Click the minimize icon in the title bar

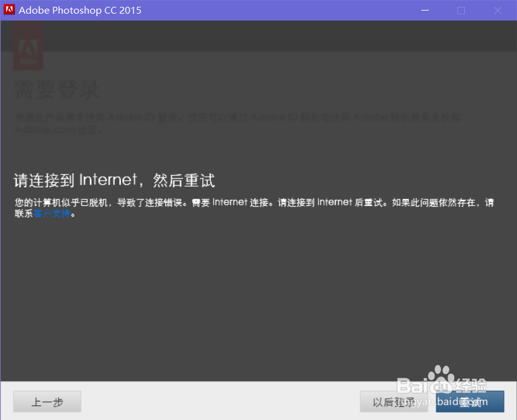tap(425, 10)
